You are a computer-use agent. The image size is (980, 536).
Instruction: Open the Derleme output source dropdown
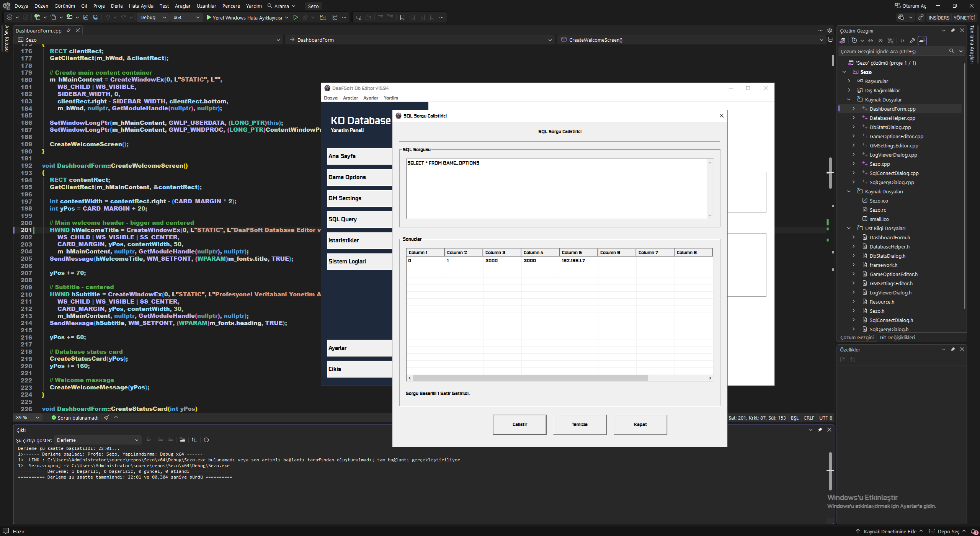pyautogui.click(x=98, y=440)
